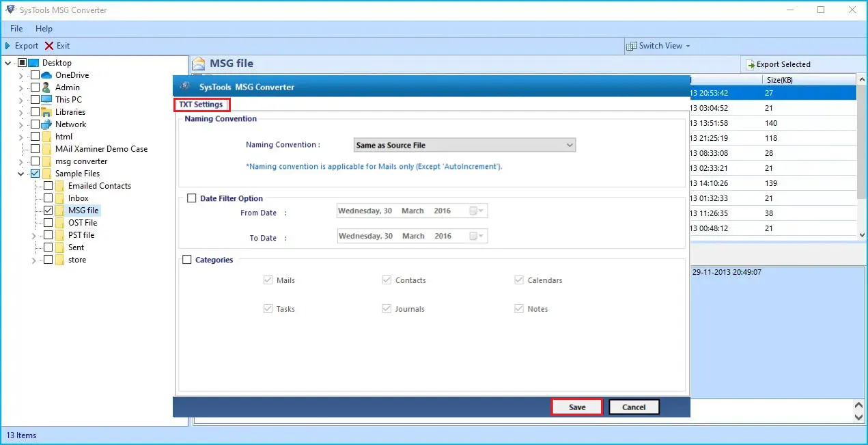Enable the Categories checkbox
The image size is (868, 445).
[x=187, y=260]
